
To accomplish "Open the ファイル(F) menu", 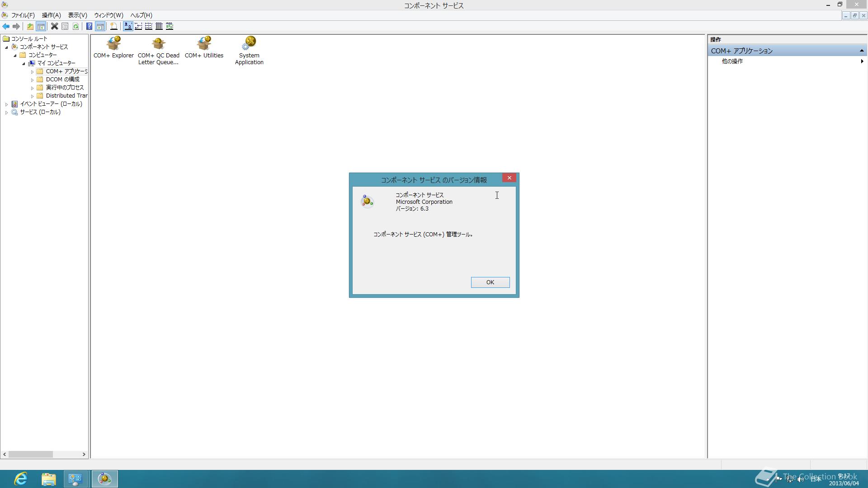I will pyautogui.click(x=23, y=15).
